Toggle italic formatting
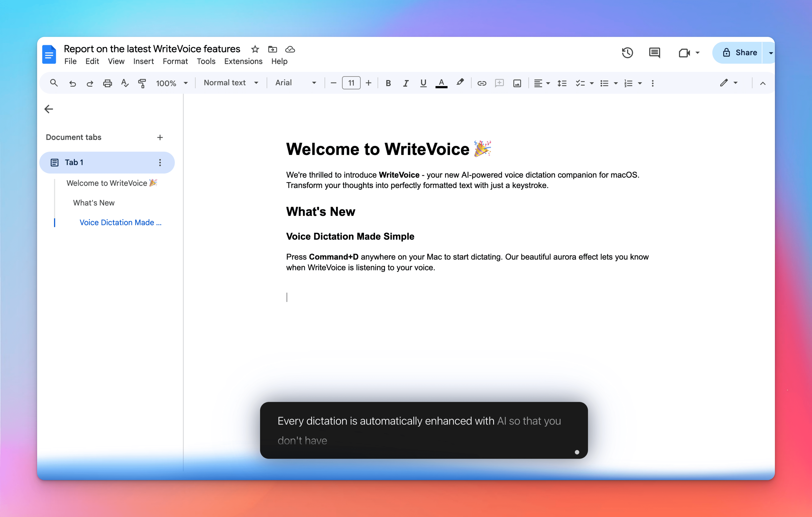812x517 pixels. [406, 83]
